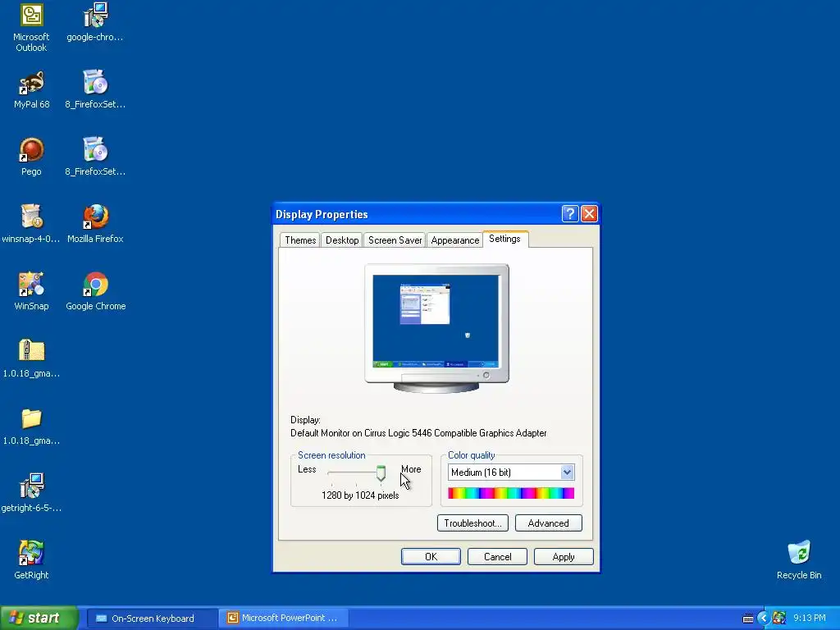Switch to the Themes tab
Viewport: 840px width, 630px height.
tap(300, 240)
